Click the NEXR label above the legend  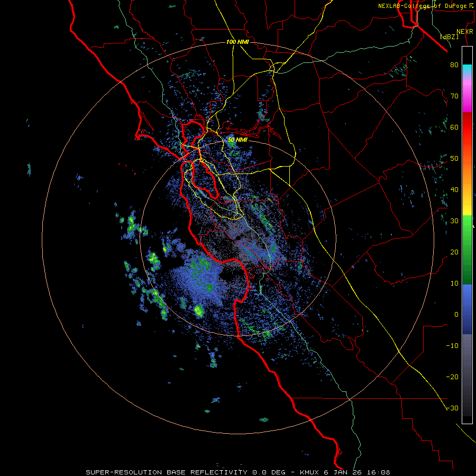(464, 32)
